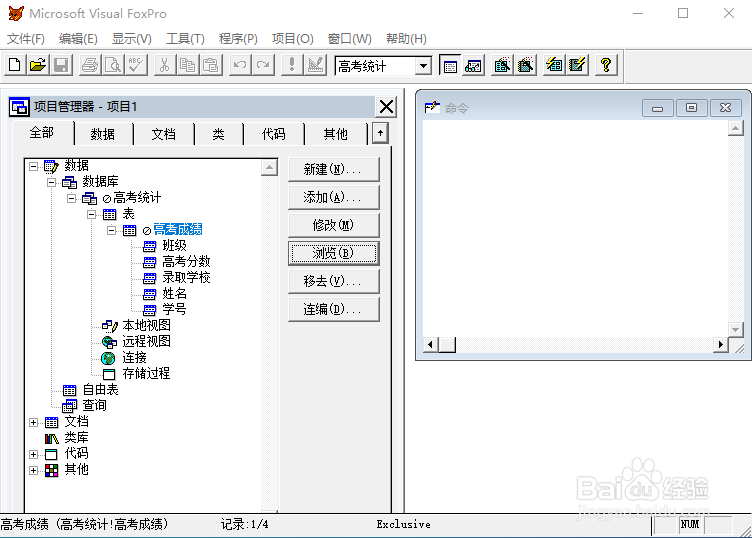This screenshot has height=538, width=752.
Task: Click the 命令 window horizontal scrollbar thumb
Action: [x=447, y=344]
